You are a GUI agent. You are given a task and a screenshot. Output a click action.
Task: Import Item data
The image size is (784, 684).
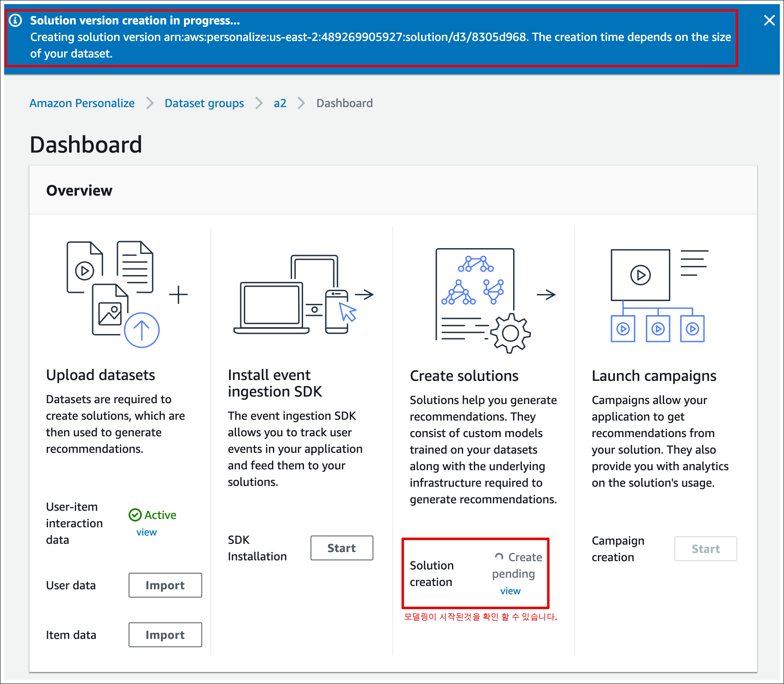coord(165,635)
